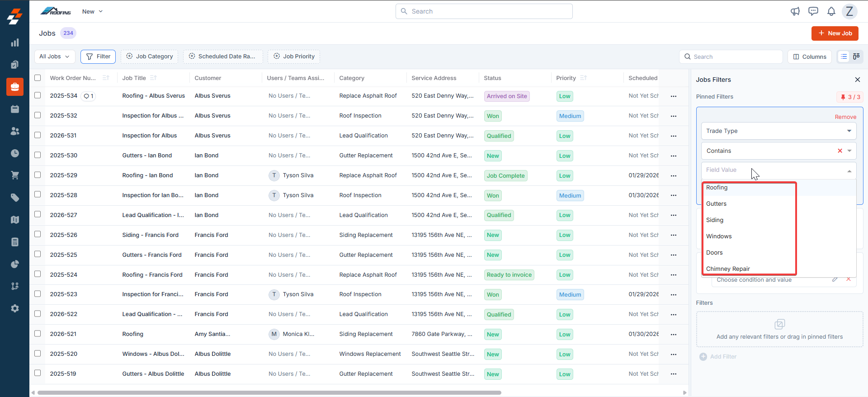The height and width of the screenshot is (397, 868).
Task: Tick the checkbox for job 2026-522
Action: pyautogui.click(x=38, y=314)
